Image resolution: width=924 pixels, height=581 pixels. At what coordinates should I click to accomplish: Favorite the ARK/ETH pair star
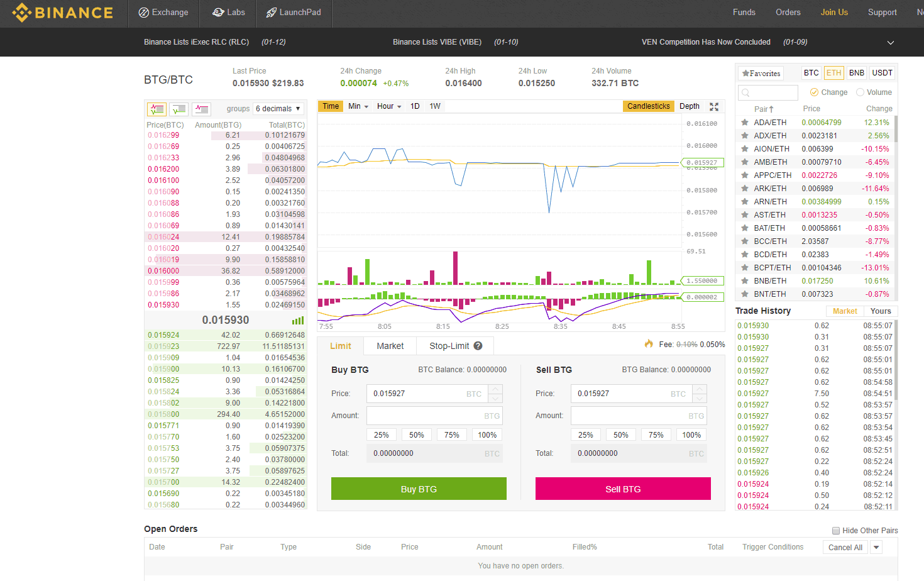[745, 189]
